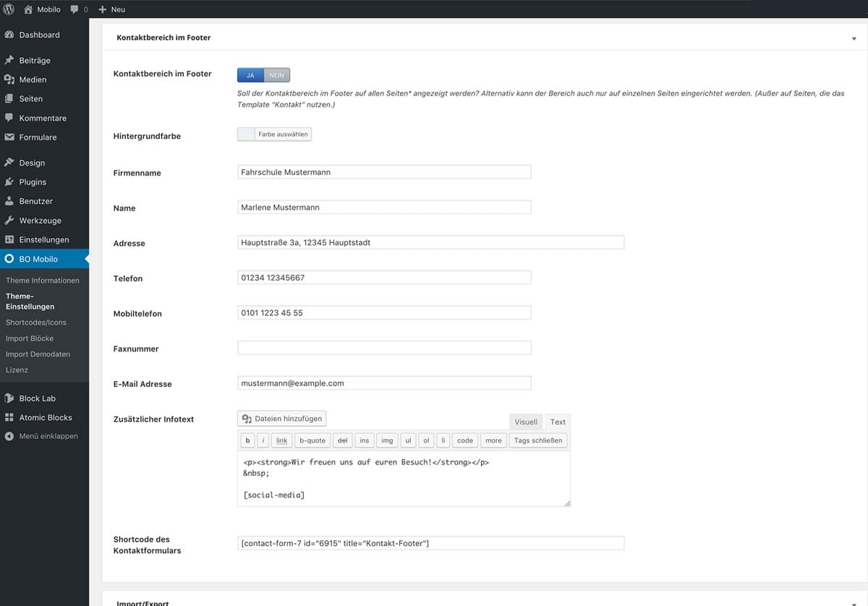Open the Neu dropdown in admin bar

tap(111, 9)
